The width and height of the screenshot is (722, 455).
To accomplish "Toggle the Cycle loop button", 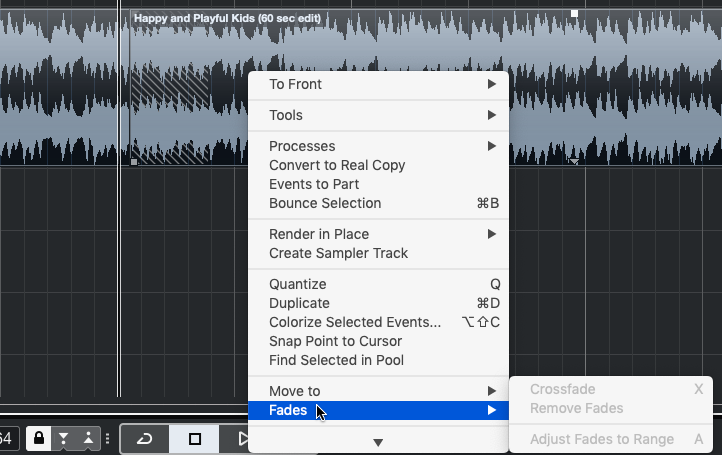I will (x=145, y=439).
